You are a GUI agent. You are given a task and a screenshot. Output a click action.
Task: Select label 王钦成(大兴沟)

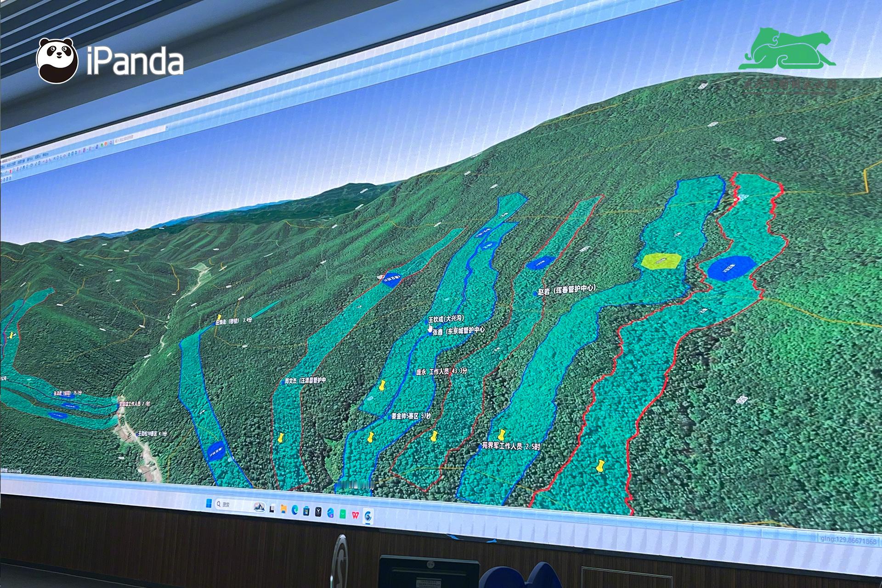447,318
